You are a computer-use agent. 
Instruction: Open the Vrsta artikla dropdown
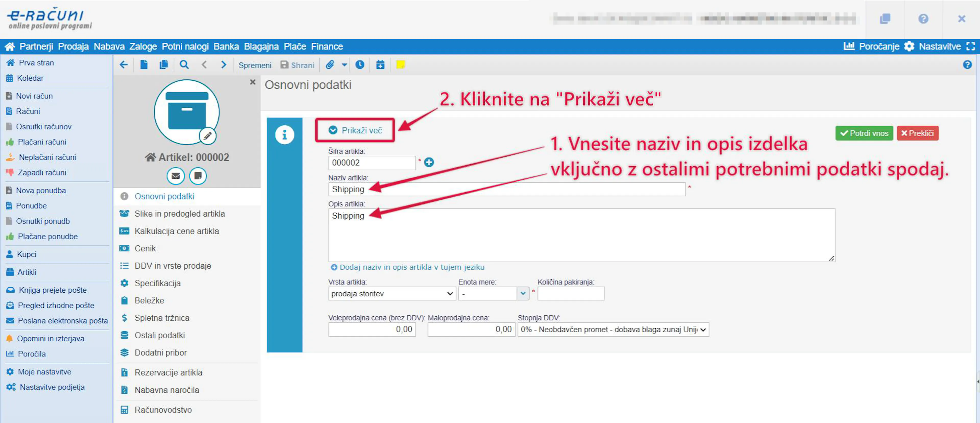coord(392,293)
